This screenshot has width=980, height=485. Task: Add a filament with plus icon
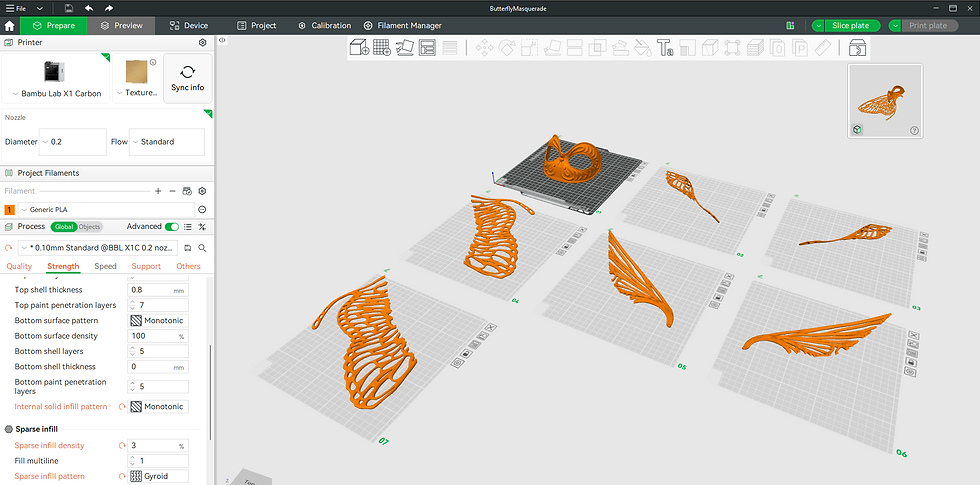coord(158,191)
